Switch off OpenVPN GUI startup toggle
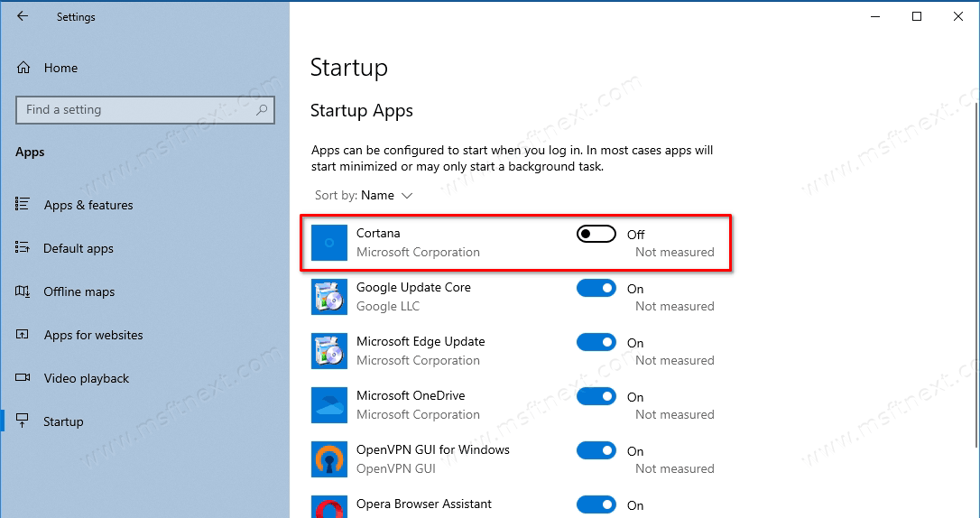 click(596, 451)
